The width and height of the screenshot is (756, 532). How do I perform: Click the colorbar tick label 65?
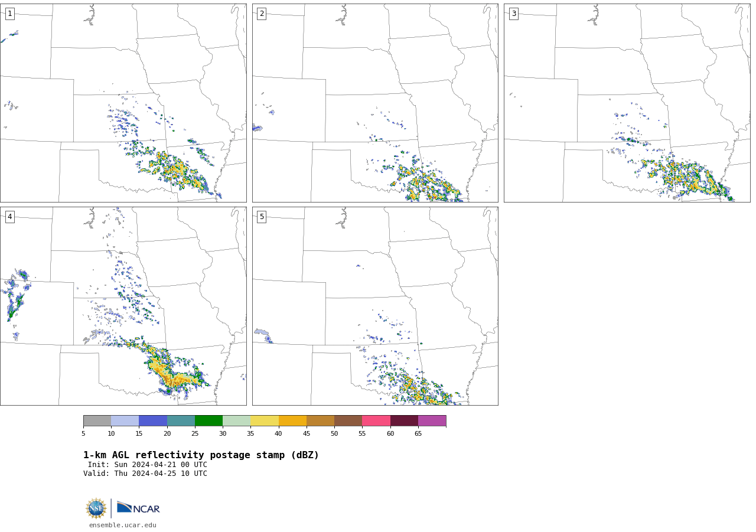(418, 434)
